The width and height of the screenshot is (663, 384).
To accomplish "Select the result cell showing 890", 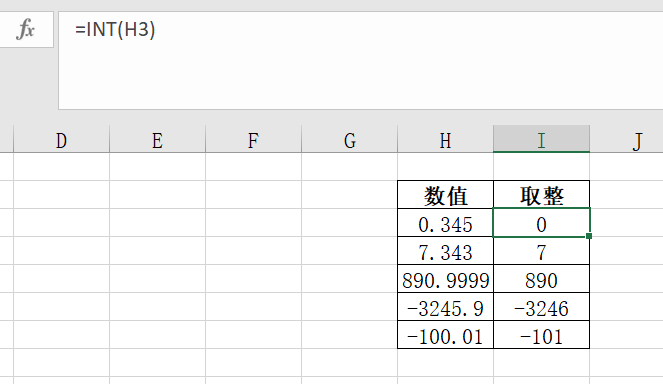I will (x=541, y=279).
